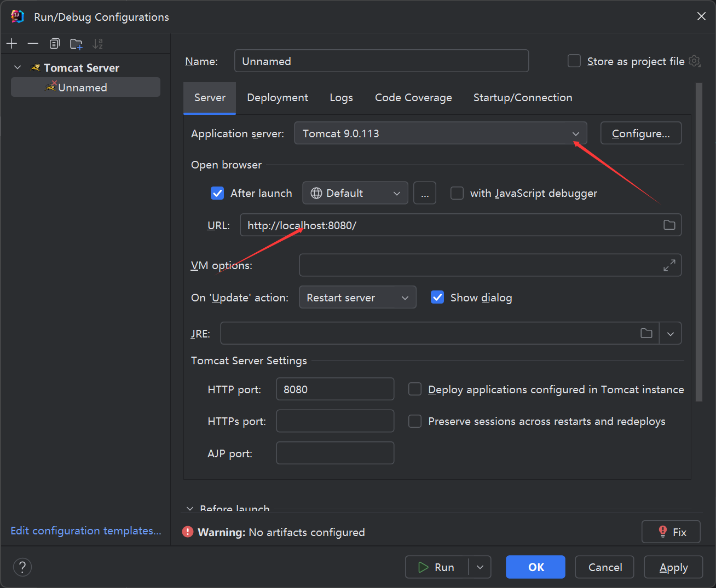The image size is (716, 588).
Task: Click the HTTP port field
Action: [335, 389]
